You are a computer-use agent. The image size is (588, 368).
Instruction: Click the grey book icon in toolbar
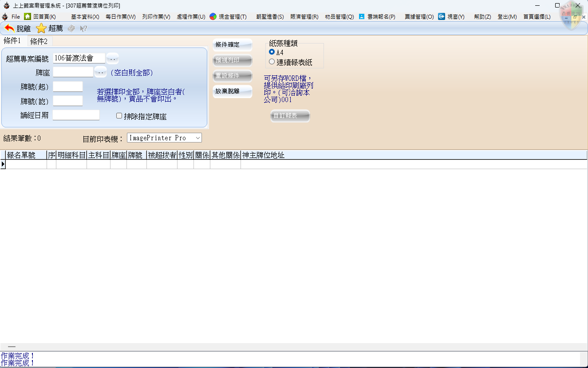click(x=71, y=28)
